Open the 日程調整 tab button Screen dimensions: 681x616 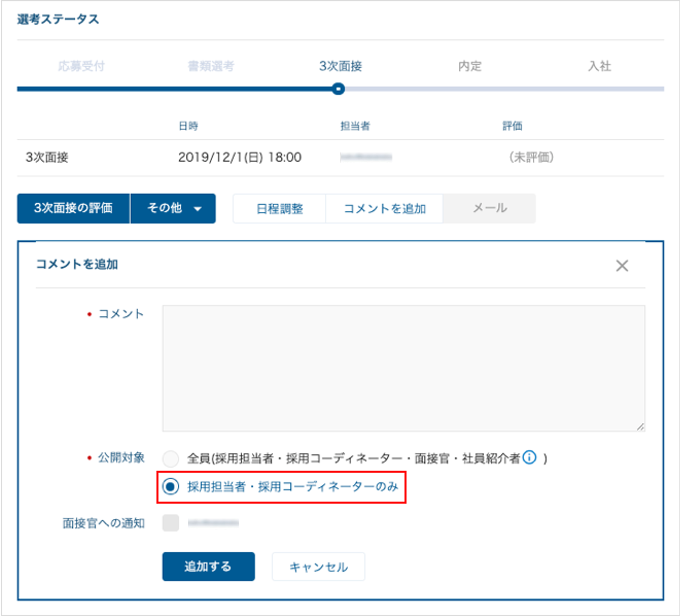(279, 208)
